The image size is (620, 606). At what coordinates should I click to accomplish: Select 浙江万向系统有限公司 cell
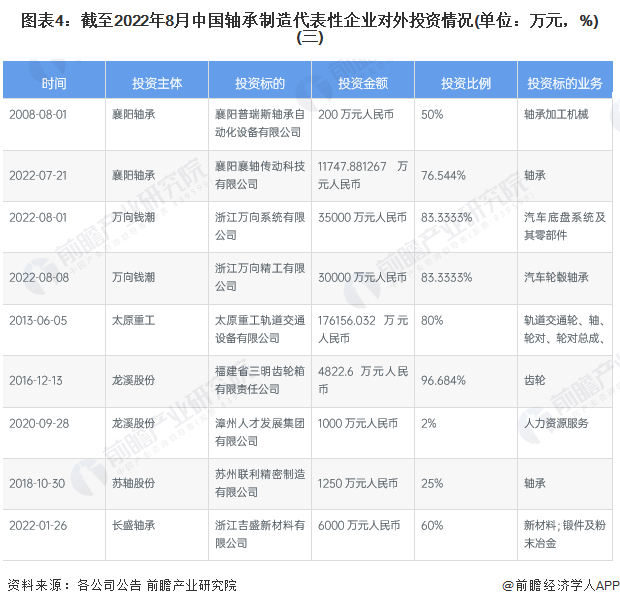pyautogui.click(x=260, y=226)
